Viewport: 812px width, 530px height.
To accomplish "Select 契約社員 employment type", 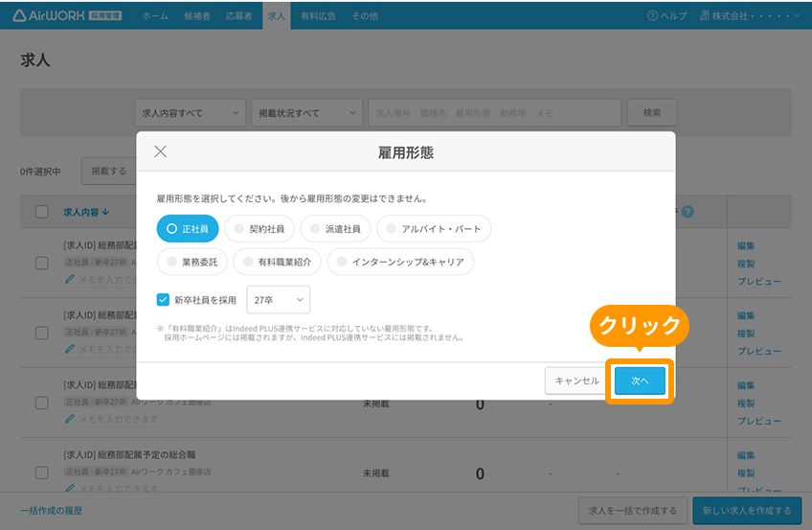I will [259, 228].
